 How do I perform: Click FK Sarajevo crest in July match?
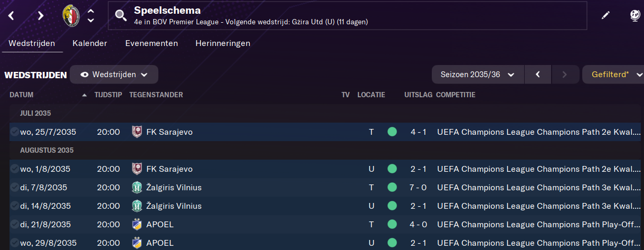[x=137, y=132]
